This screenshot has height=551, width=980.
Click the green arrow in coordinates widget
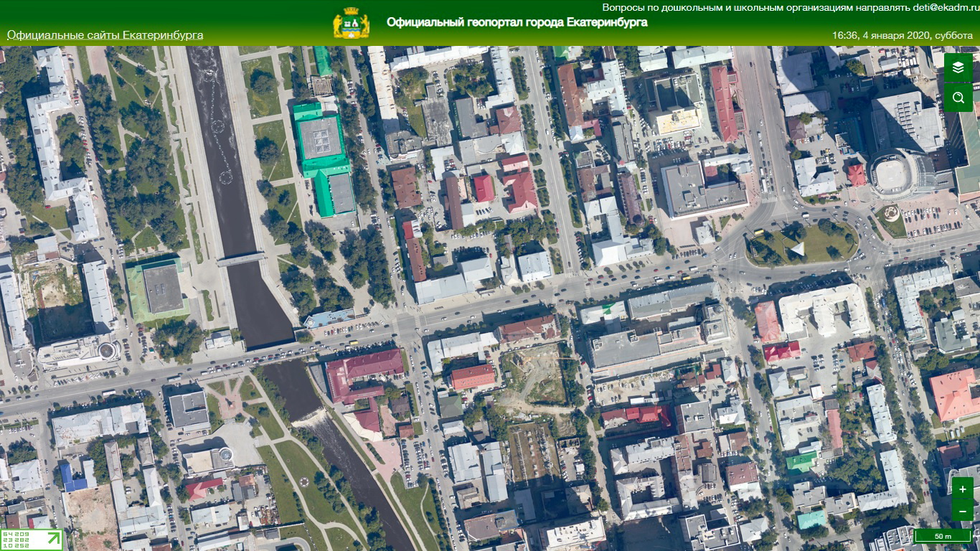tap(54, 539)
